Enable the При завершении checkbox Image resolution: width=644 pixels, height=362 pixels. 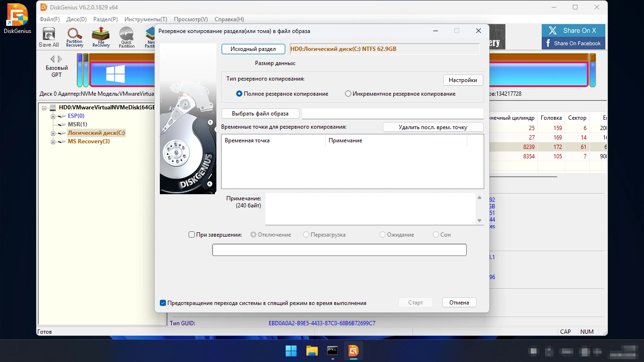[x=192, y=234]
